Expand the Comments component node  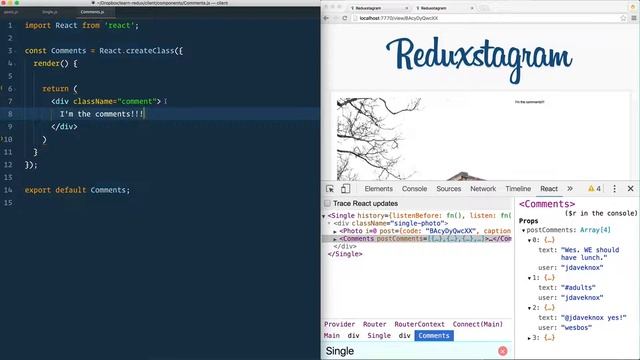[x=335, y=239]
